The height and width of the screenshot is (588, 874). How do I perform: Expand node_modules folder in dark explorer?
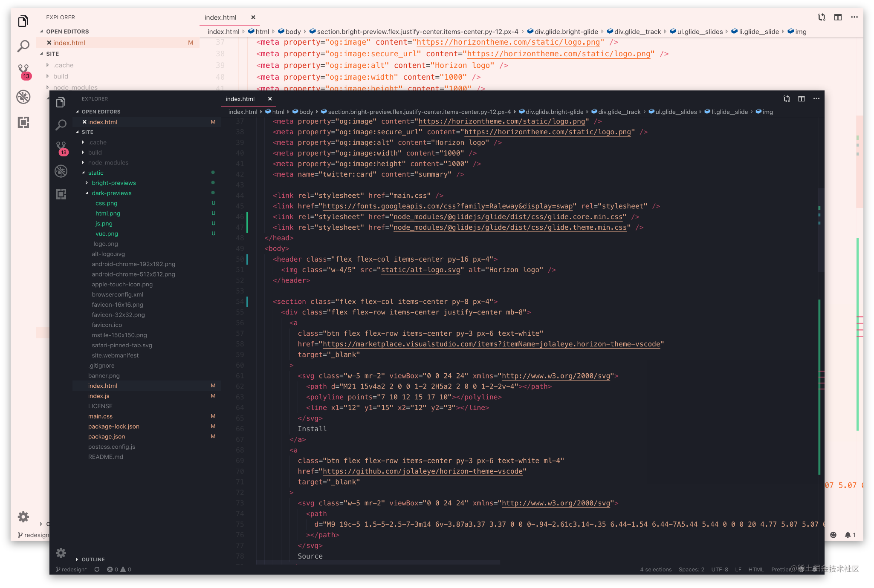tap(108, 162)
